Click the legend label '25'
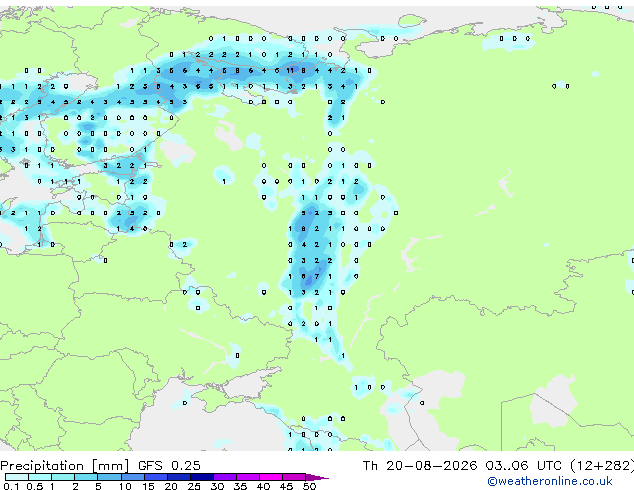This screenshot has width=634, height=490. 194,486
